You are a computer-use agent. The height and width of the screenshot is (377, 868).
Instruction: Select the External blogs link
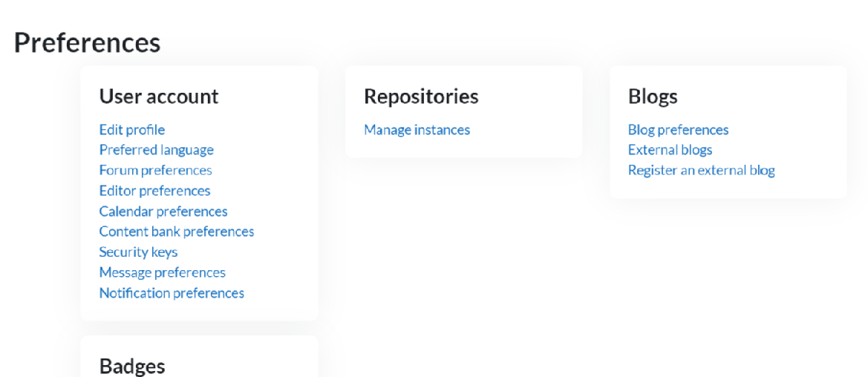[x=670, y=150]
